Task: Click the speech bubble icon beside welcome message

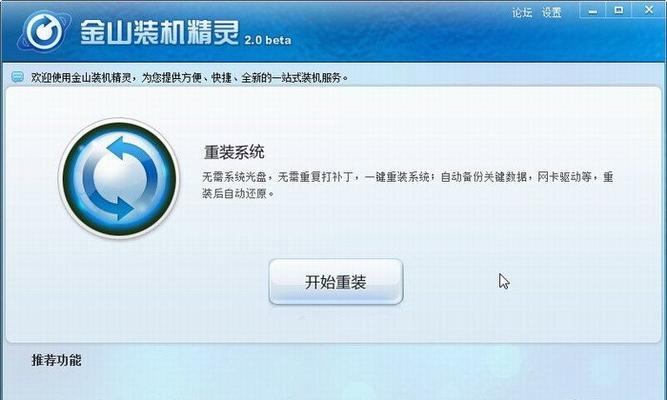Action: pyautogui.click(x=17, y=77)
